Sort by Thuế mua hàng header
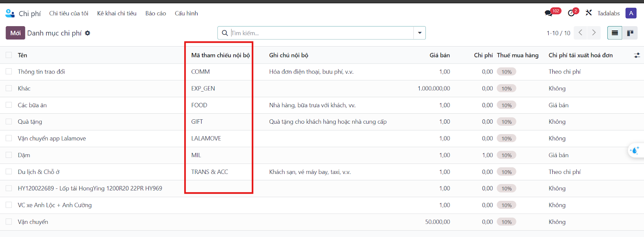This screenshot has width=644, height=237. pyautogui.click(x=518, y=55)
